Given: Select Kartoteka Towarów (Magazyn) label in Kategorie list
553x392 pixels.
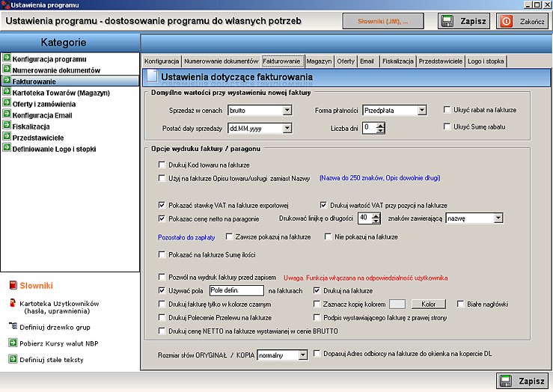Looking at the screenshot, I should (x=61, y=93).
